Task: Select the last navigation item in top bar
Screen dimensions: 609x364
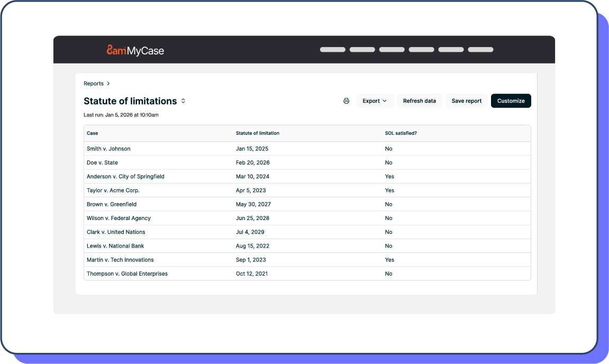Action: (480, 49)
